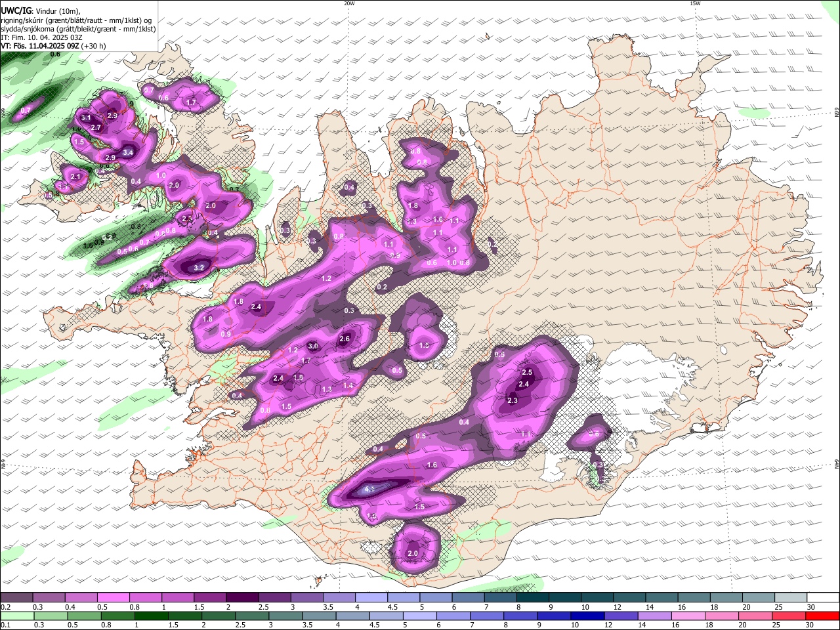The height and width of the screenshot is (630, 840).
Task: Click the 2.1 snowfall value on the map
Action: (x=75, y=177)
